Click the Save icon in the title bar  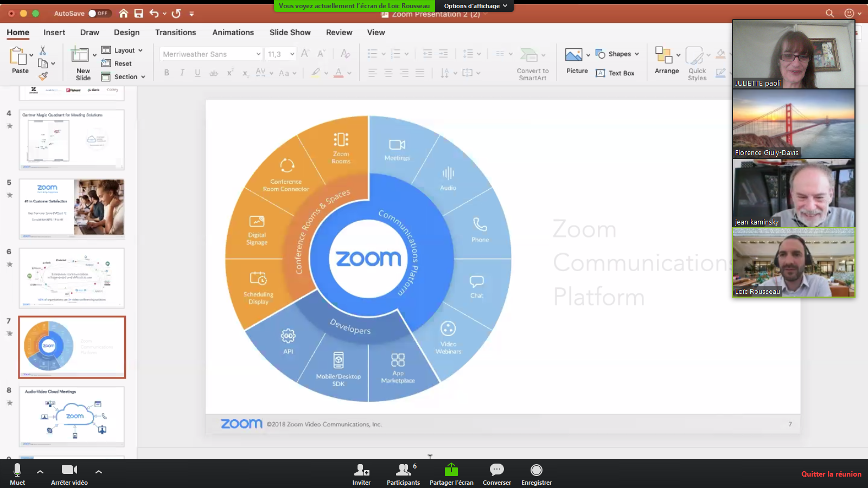point(139,14)
